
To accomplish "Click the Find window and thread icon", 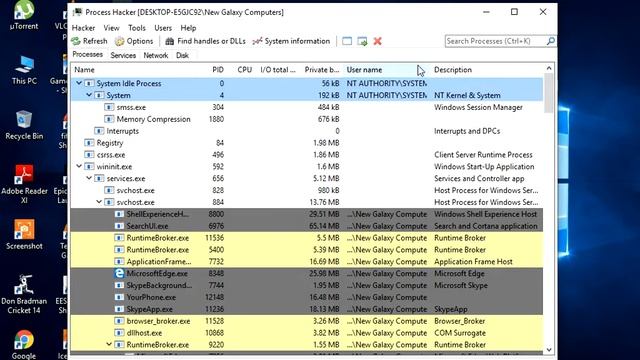I will [362, 41].
